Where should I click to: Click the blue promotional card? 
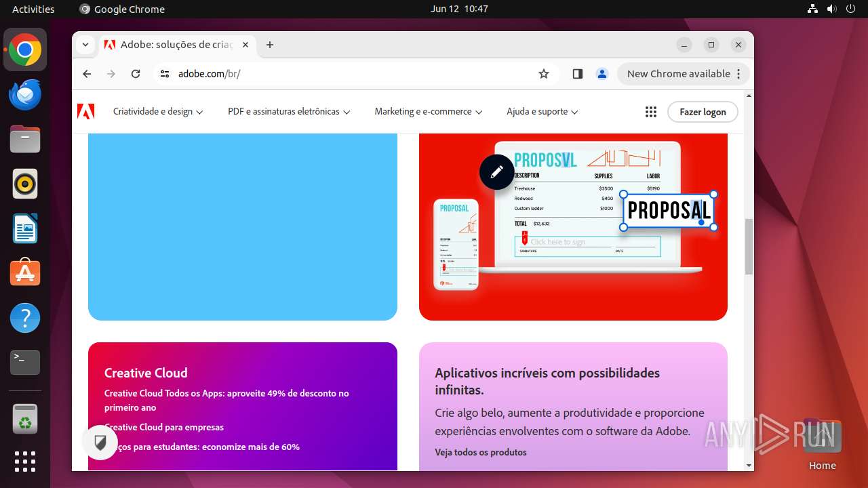click(243, 226)
